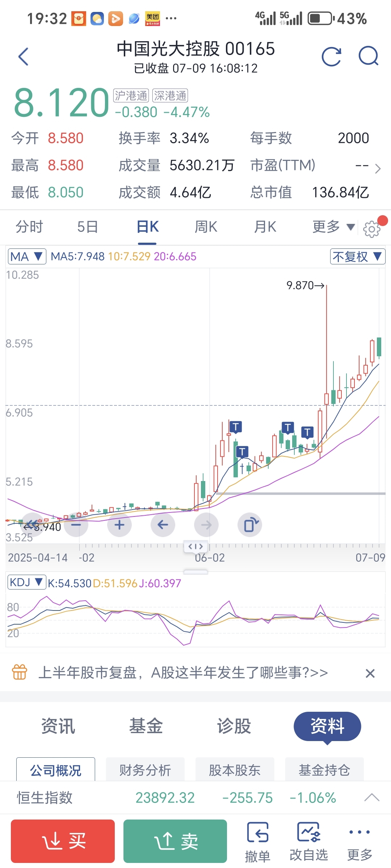Expand more quote details chevron

tap(378, 169)
